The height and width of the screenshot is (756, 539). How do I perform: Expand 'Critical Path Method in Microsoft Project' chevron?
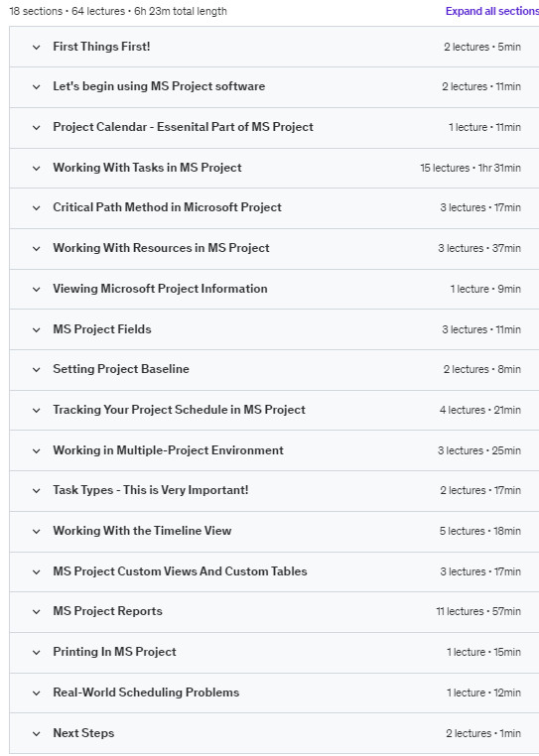pos(36,208)
